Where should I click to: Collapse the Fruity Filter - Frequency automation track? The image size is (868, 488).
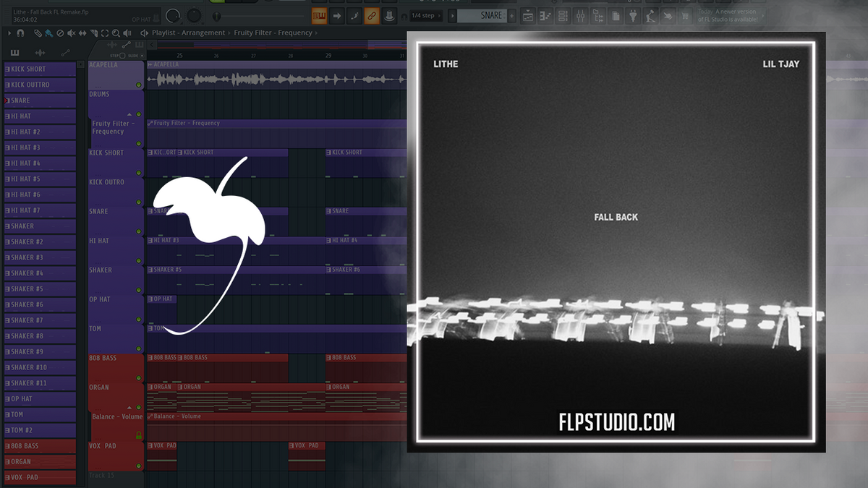coord(129,114)
